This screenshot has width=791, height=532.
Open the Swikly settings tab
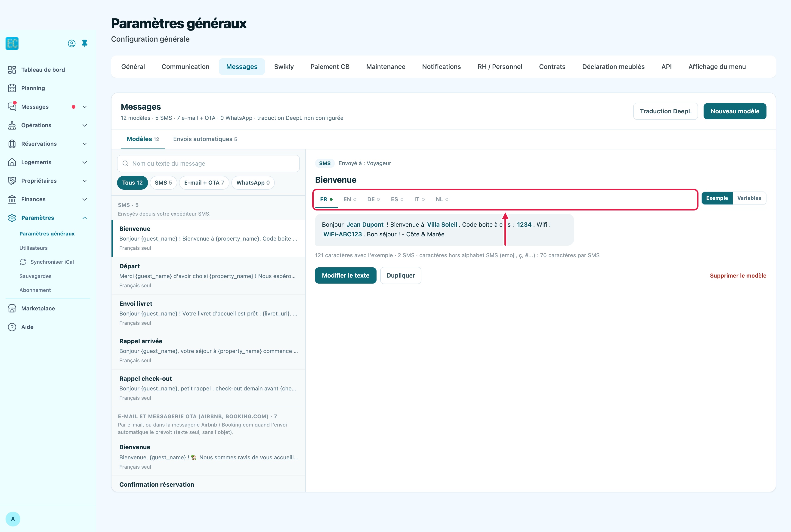coord(284,67)
